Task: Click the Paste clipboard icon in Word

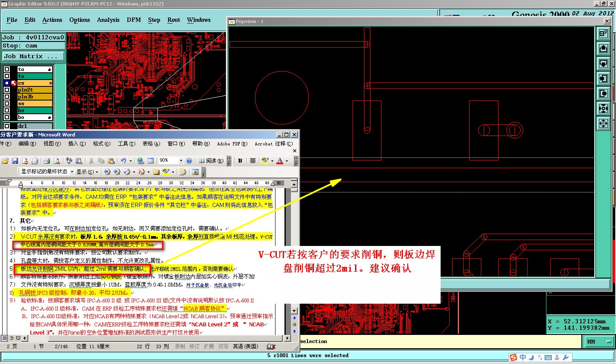Action: point(111,161)
